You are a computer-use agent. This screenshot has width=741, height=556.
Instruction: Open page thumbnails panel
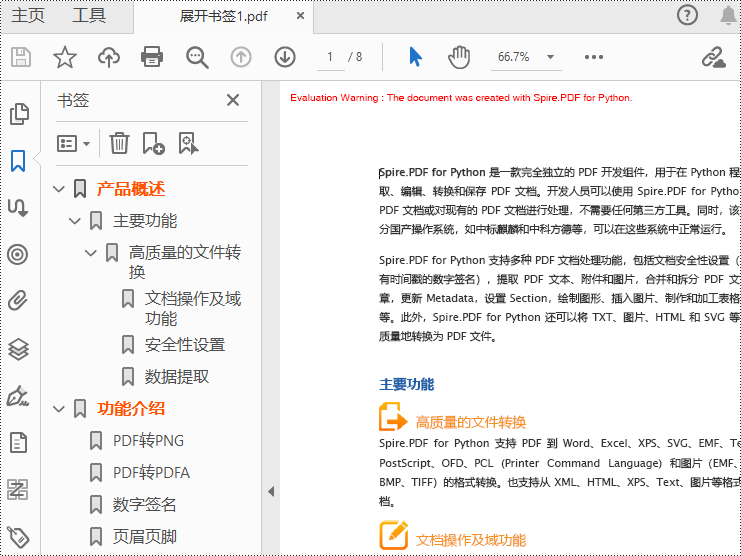point(19,114)
